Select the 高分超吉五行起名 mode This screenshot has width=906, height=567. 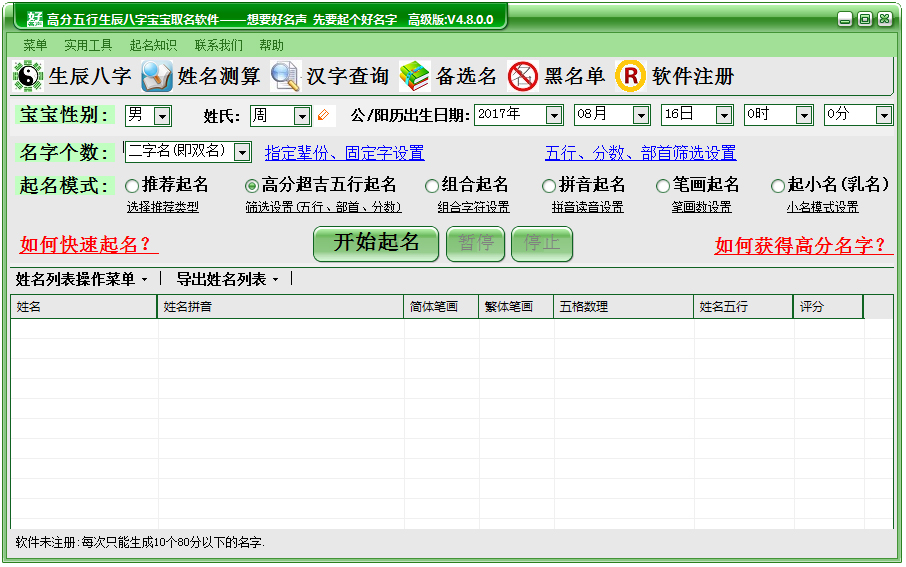pos(251,186)
